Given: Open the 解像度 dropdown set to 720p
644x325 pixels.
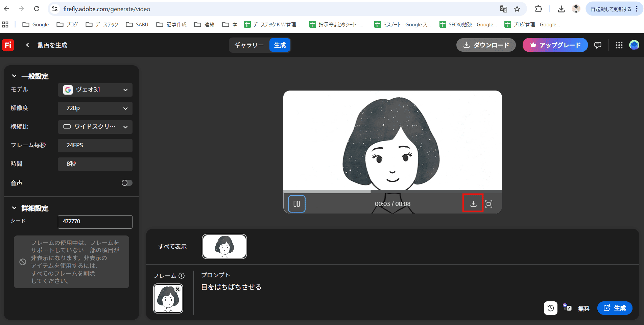Looking at the screenshot, I should (x=95, y=108).
